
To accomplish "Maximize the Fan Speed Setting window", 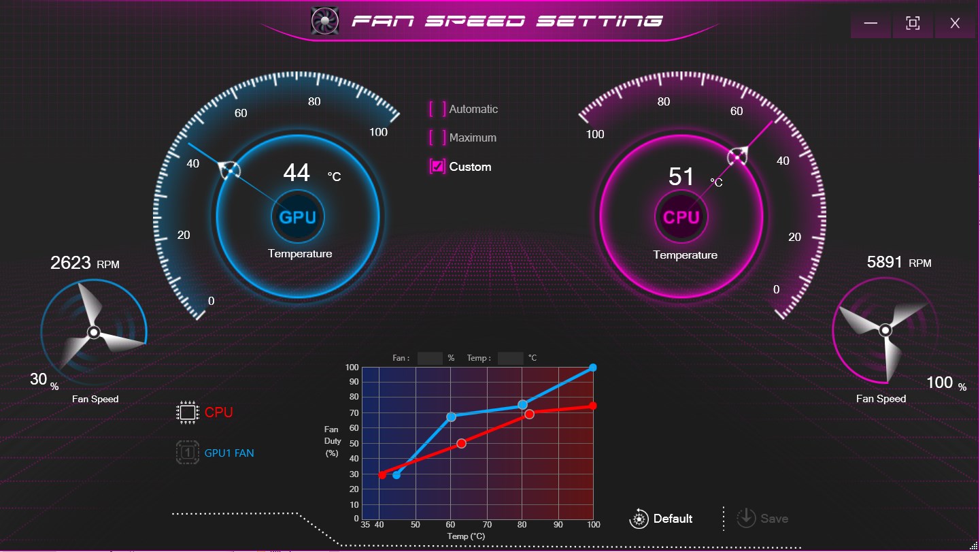I will [913, 24].
